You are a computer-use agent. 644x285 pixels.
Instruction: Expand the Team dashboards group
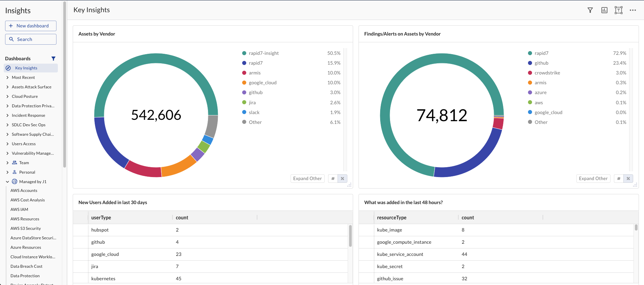tap(7, 163)
